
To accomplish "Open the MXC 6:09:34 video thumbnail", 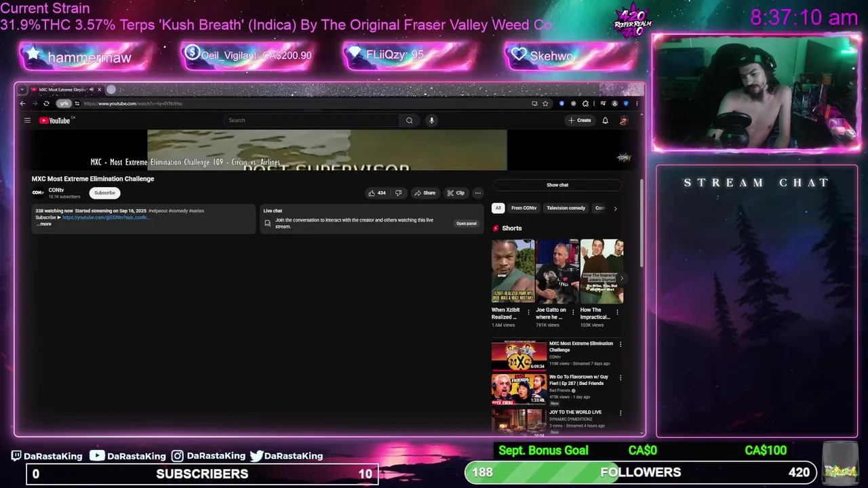I will (519, 356).
